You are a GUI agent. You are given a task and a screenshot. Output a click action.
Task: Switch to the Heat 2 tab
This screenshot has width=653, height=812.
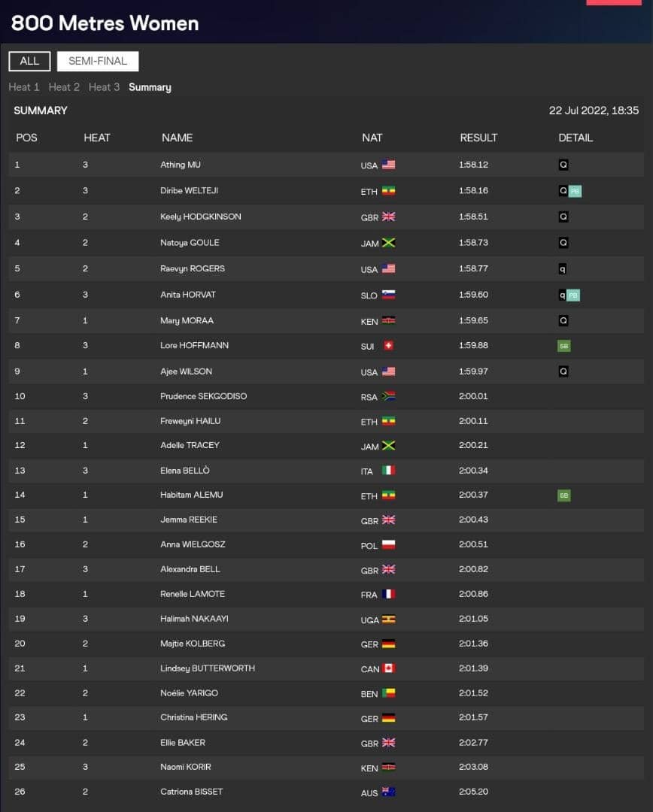[x=64, y=87]
